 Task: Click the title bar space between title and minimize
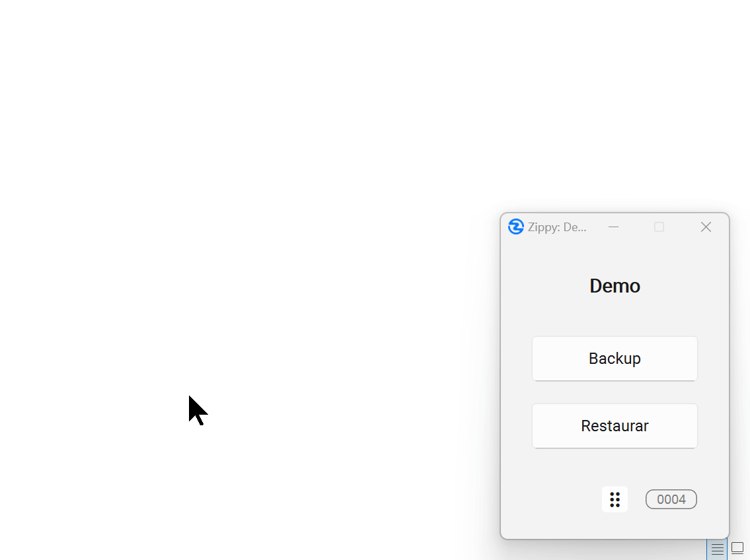596,227
